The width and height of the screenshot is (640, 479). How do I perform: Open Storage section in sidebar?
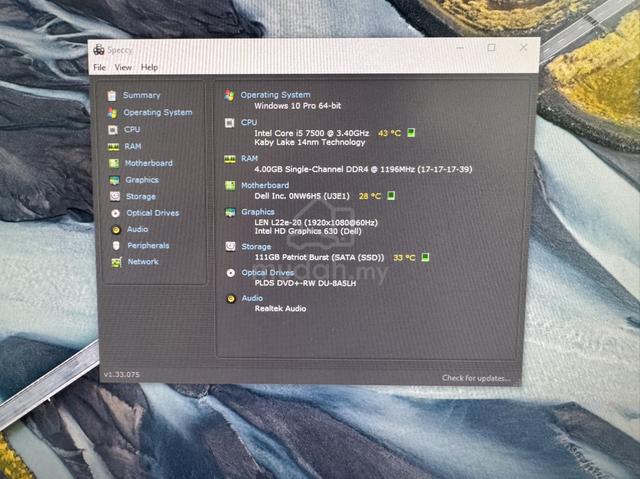pyautogui.click(x=141, y=197)
